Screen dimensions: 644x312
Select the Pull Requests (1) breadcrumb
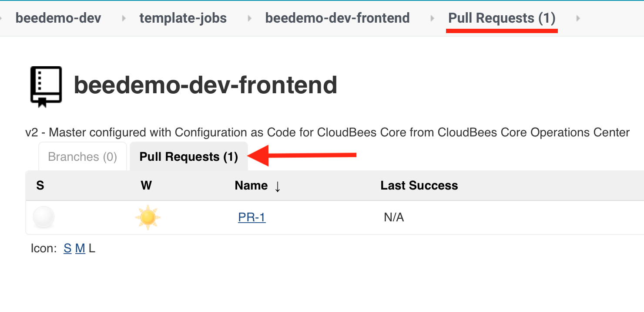click(x=502, y=18)
